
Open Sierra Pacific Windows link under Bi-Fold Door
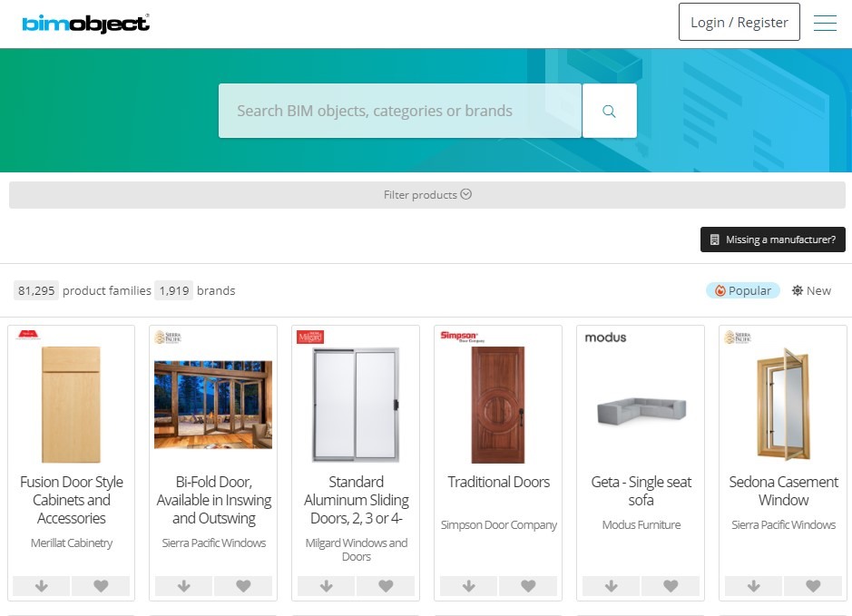[x=213, y=543]
